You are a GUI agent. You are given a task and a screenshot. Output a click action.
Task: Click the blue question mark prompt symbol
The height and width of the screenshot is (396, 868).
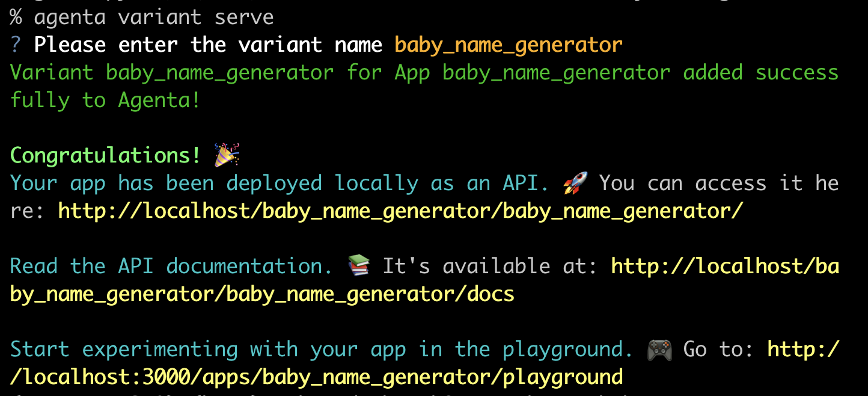point(13,44)
